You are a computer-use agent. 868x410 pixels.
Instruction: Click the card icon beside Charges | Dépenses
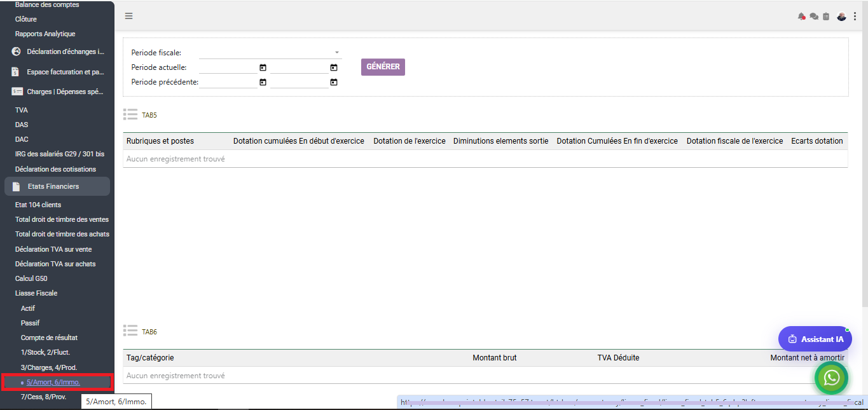(x=17, y=92)
